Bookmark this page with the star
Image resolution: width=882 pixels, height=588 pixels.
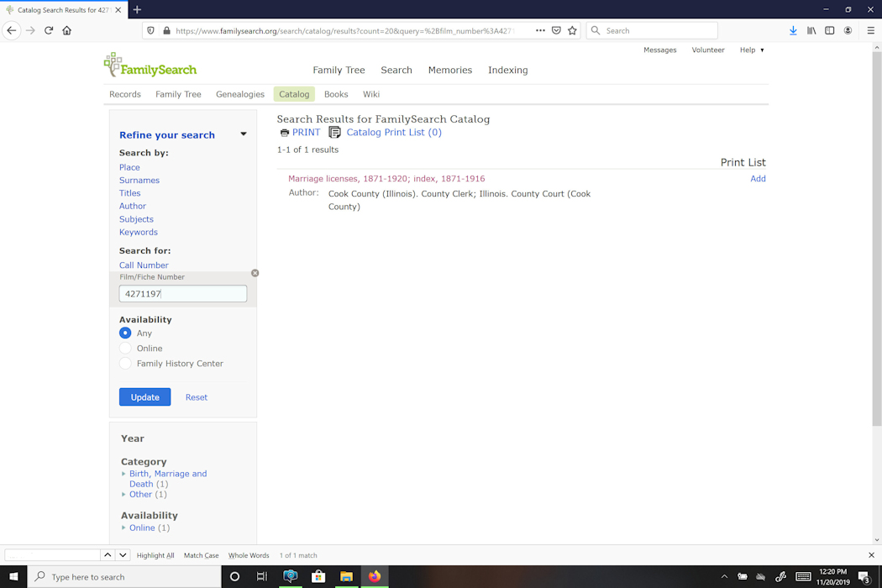point(572,30)
